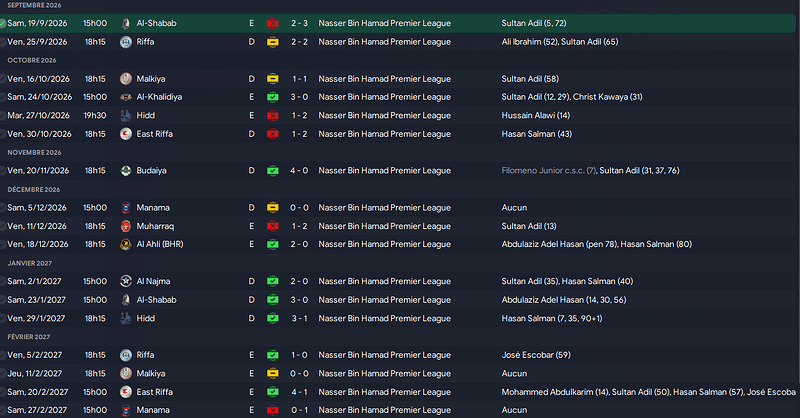
Task: Open the 4 - 1 East Riffa match result
Action: 299,392
